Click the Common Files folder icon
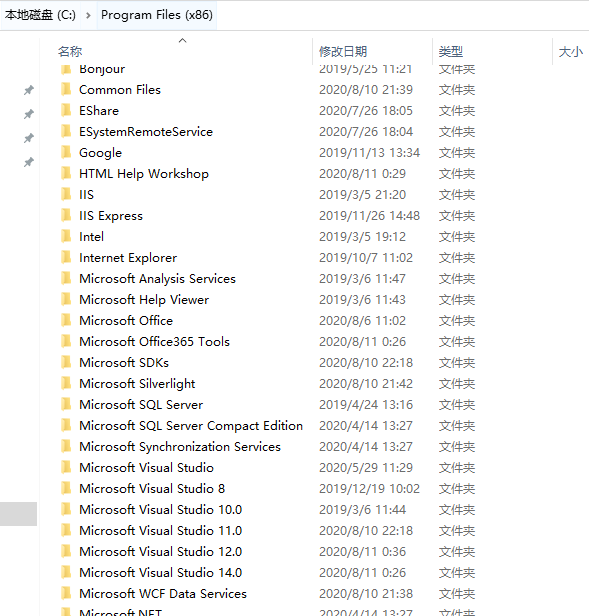The width and height of the screenshot is (589, 616). point(66,89)
